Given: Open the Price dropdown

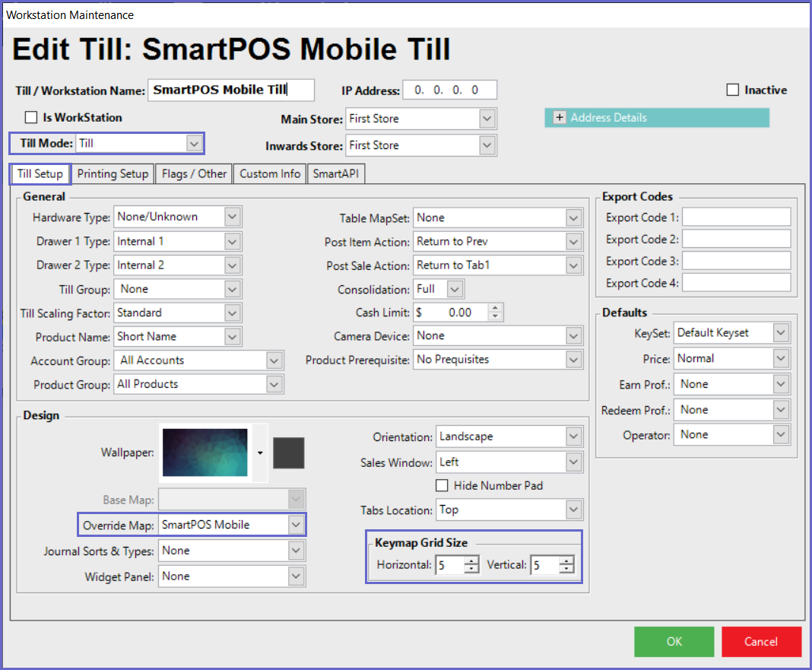Looking at the screenshot, I should point(781,359).
